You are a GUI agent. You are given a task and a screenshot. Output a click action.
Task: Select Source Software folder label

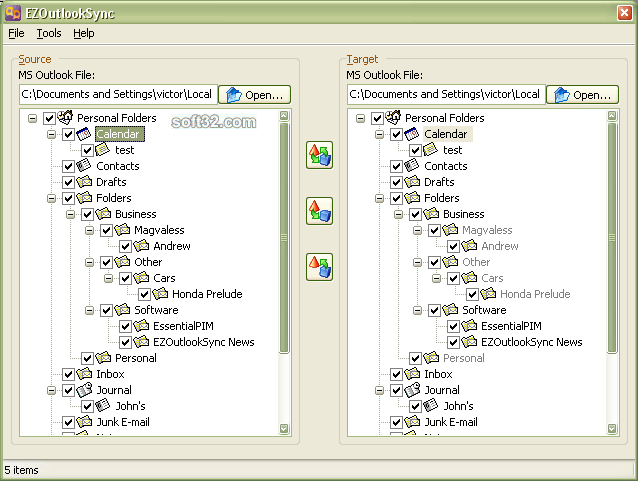(156, 310)
